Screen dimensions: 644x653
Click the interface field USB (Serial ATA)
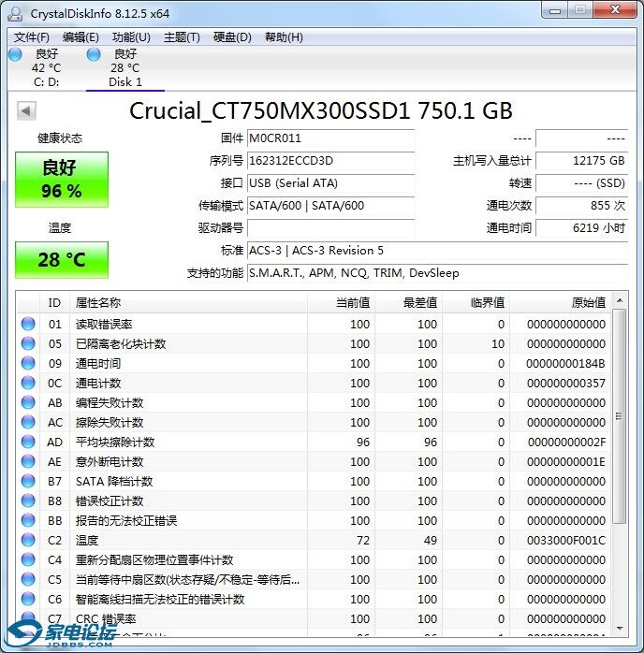click(330, 183)
